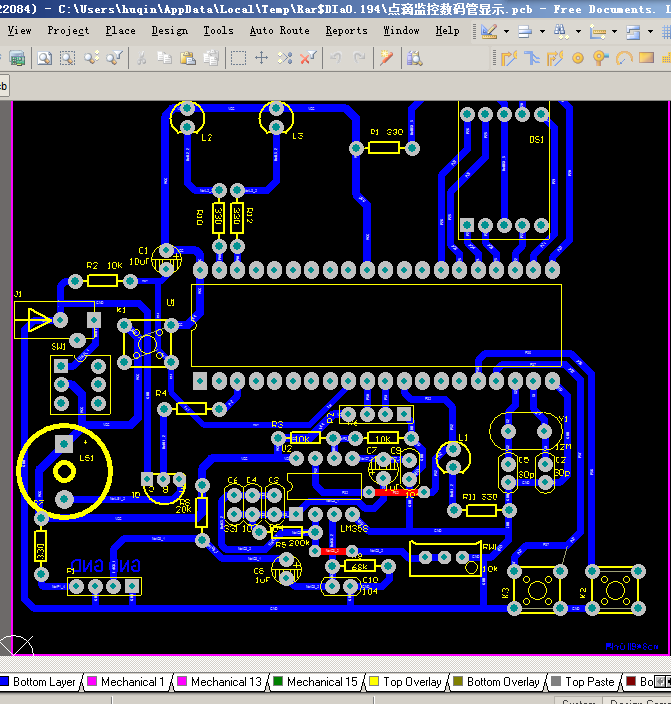671x704 pixels.
Task: Expand the Find Selections dropdown arrow
Action: (x=578, y=31)
